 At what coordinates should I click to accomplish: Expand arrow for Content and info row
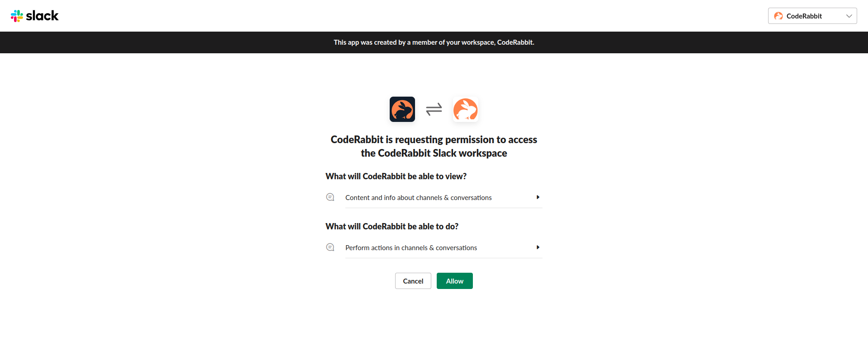pos(538,197)
